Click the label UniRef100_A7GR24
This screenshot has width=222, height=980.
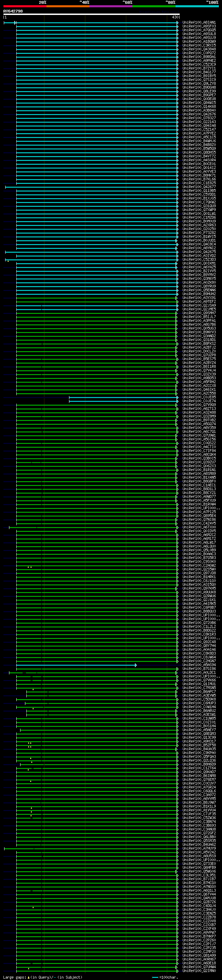click(x=199, y=787)
